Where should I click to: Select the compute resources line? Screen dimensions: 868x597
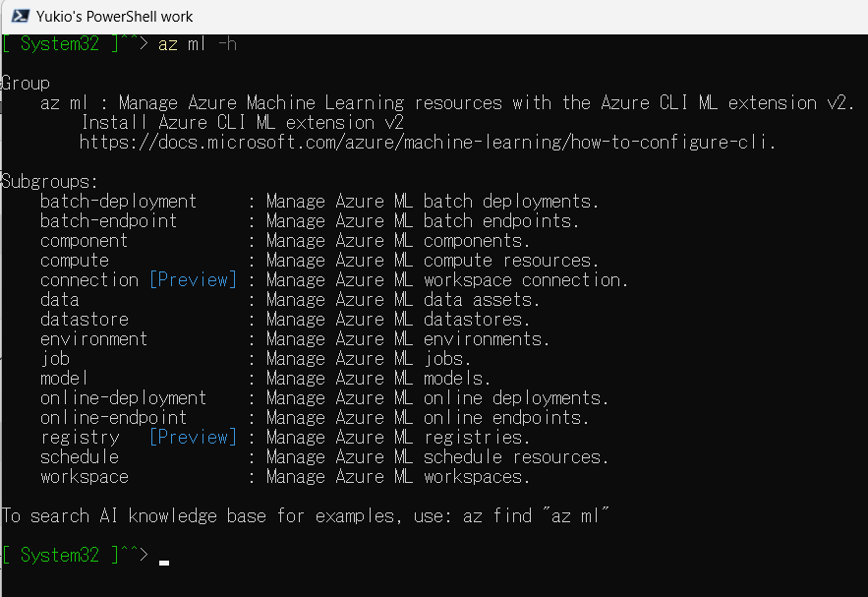[75, 260]
